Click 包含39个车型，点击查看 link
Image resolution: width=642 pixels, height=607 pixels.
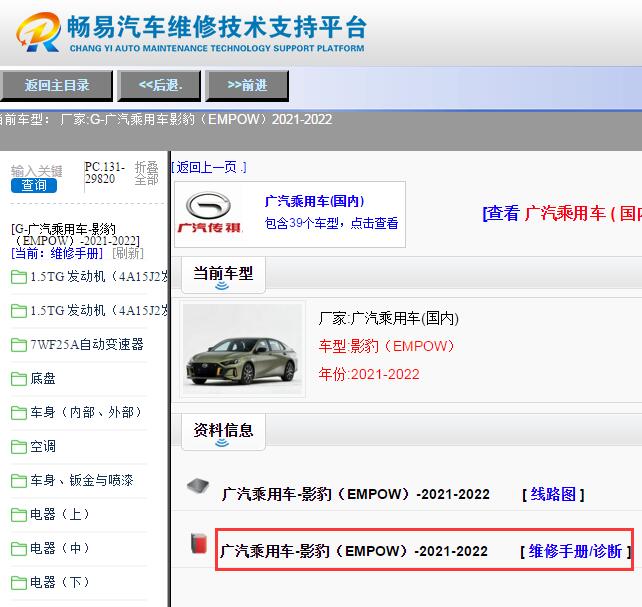point(331,223)
